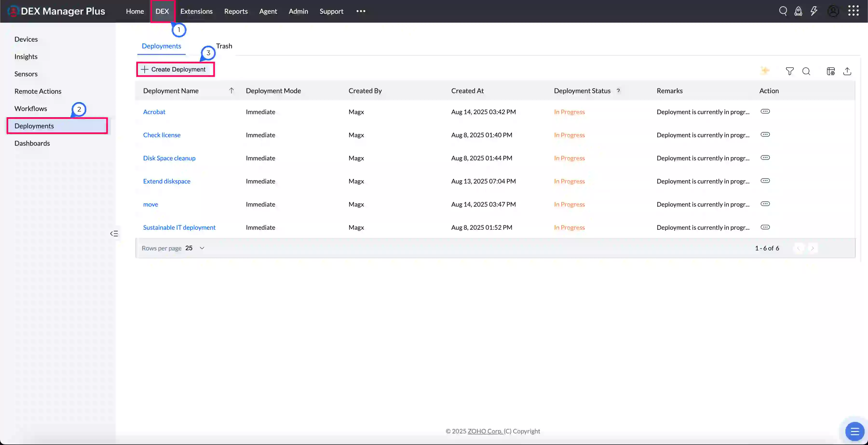Screen dimensions: 868x445
Task: Open quick actions with the lightning bolt icon
Action: [814, 11]
